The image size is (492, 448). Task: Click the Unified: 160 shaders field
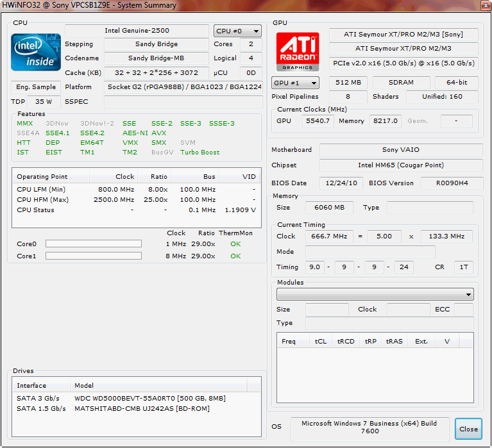pos(442,97)
